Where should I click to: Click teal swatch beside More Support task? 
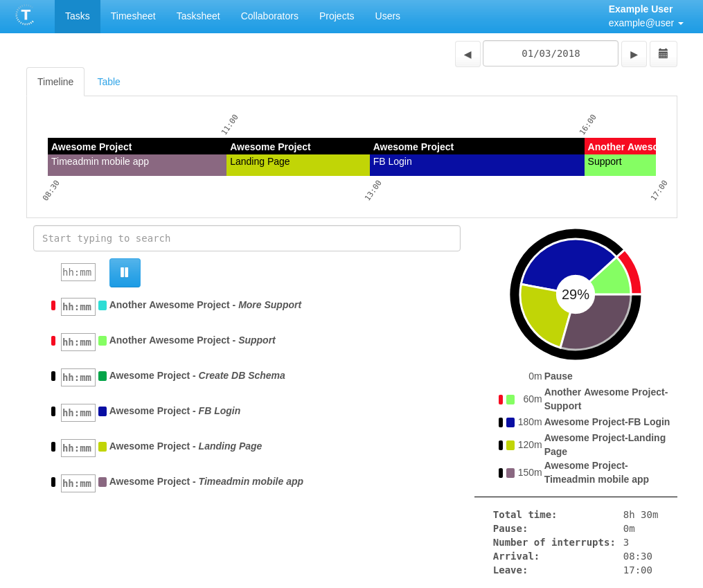point(103,305)
